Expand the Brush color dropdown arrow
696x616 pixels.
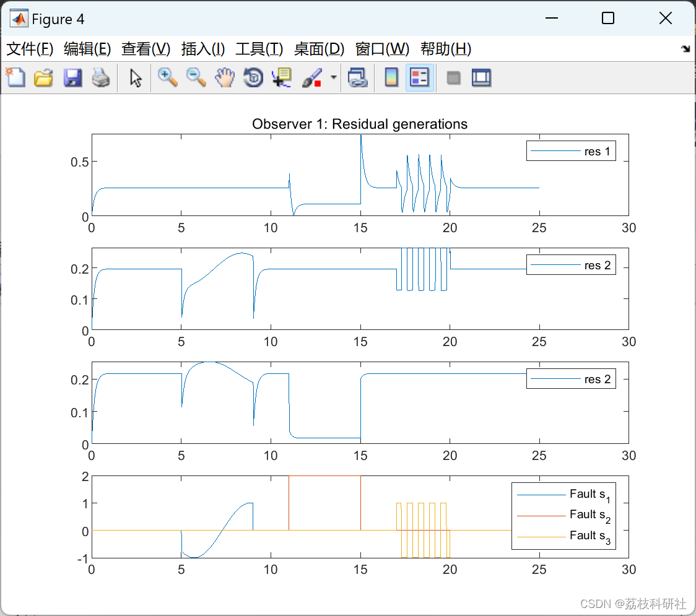pos(333,77)
